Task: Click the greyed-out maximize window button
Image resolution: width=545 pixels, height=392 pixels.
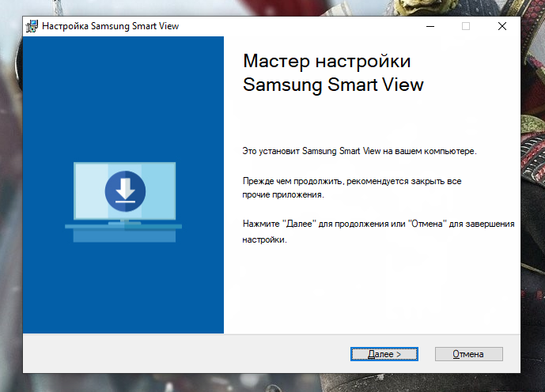Action: point(466,26)
